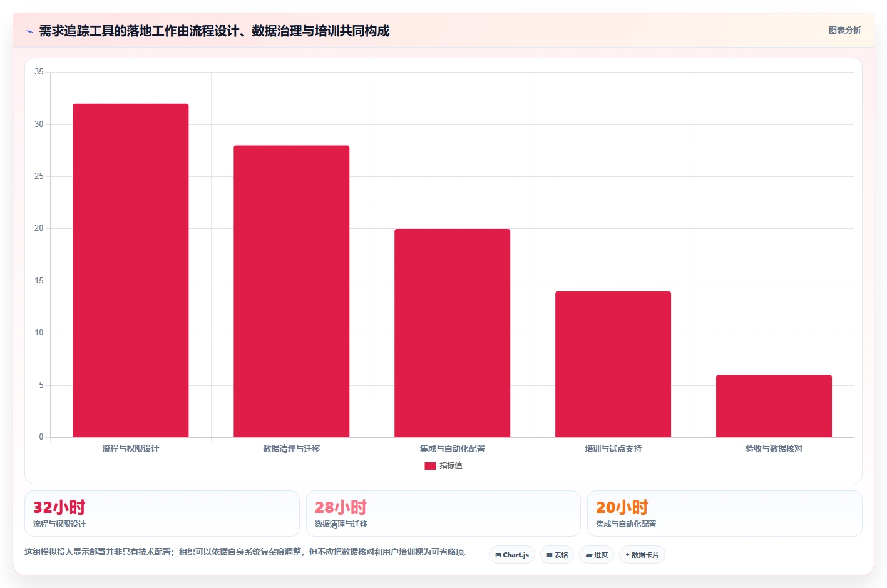Click the y-axis value 5
The height and width of the screenshot is (588, 887).
(41, 385)
